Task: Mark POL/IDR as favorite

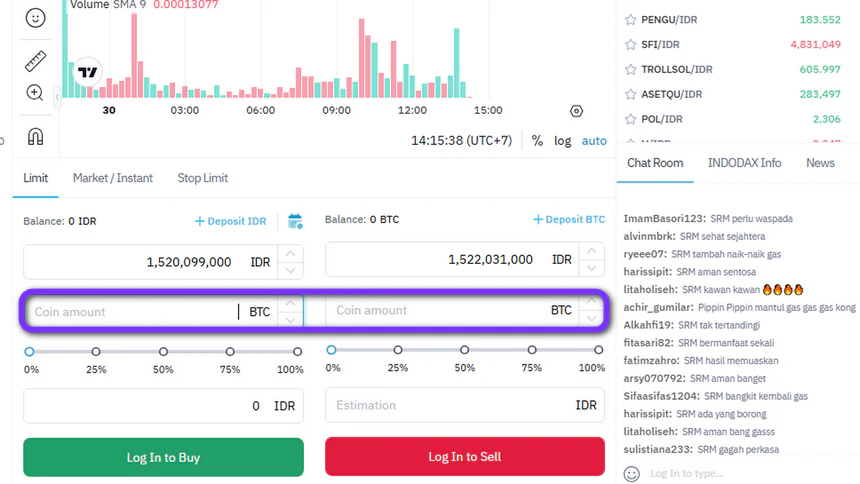Action: [630, 119]
